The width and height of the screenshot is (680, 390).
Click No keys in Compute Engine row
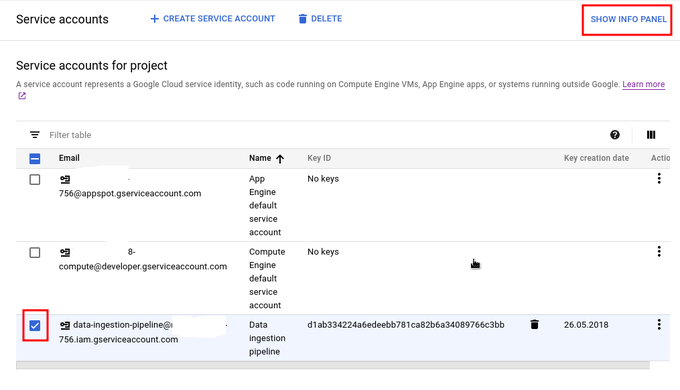[323, 252]
